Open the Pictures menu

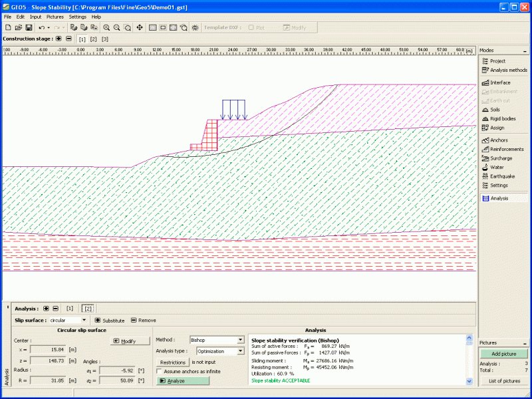[55, 17]
